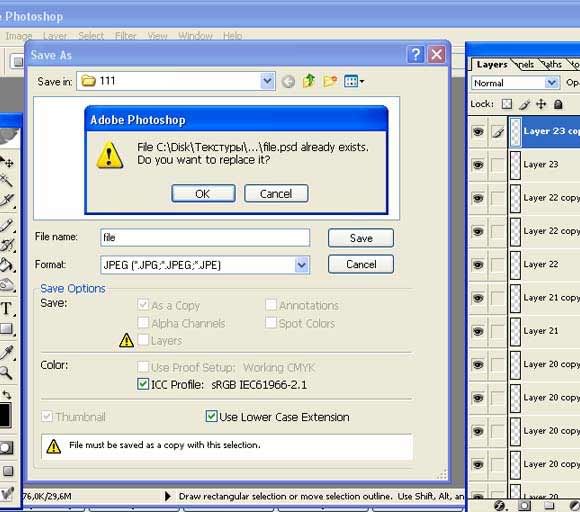Viewport: 580px width, 512px height.
Task: Open the View menu
Action: [x=158, y=36]
